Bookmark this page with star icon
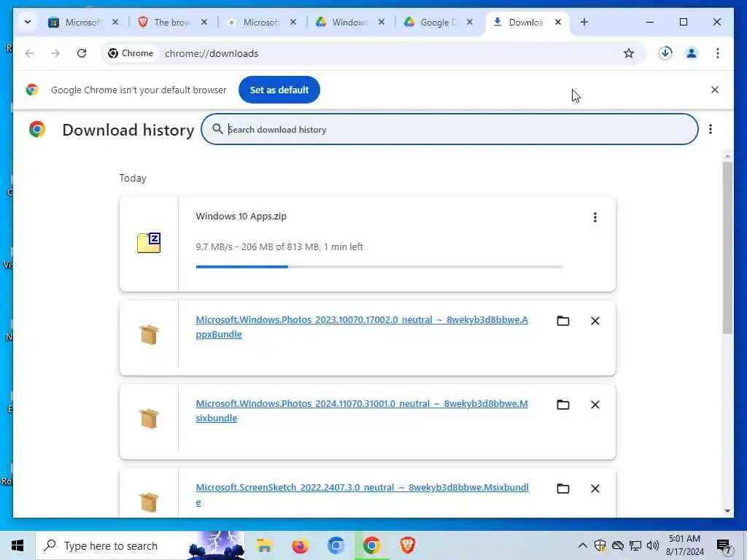 [x=629, y=53]
